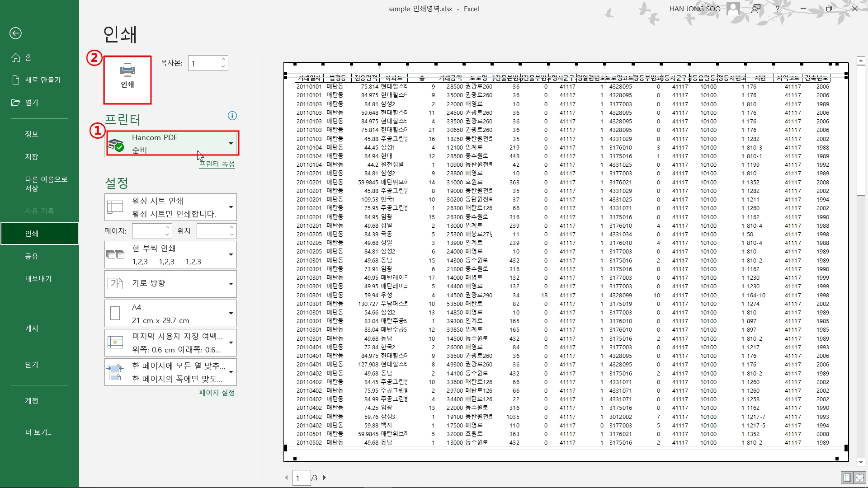
Task: Click the Help question mark icon
Action: (x=777, y=9)
